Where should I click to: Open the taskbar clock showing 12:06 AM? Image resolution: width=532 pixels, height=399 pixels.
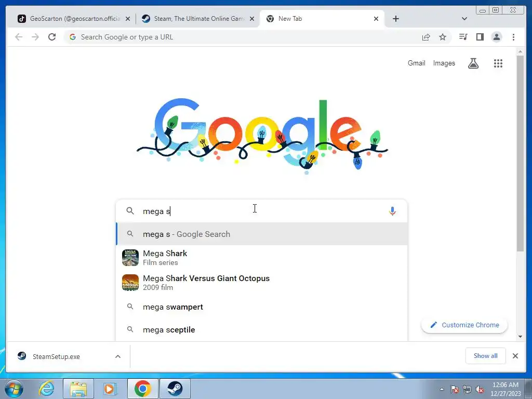(506, 389)
